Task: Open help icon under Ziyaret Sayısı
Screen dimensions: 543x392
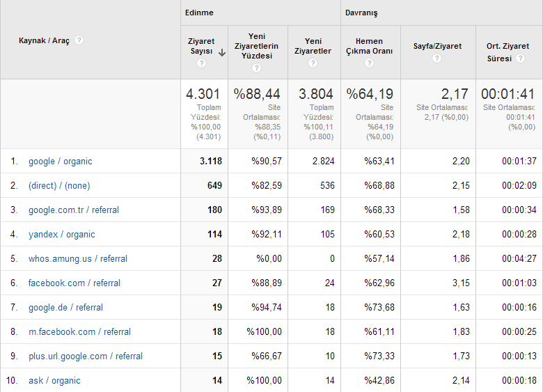Action: [x=201, y=63]
